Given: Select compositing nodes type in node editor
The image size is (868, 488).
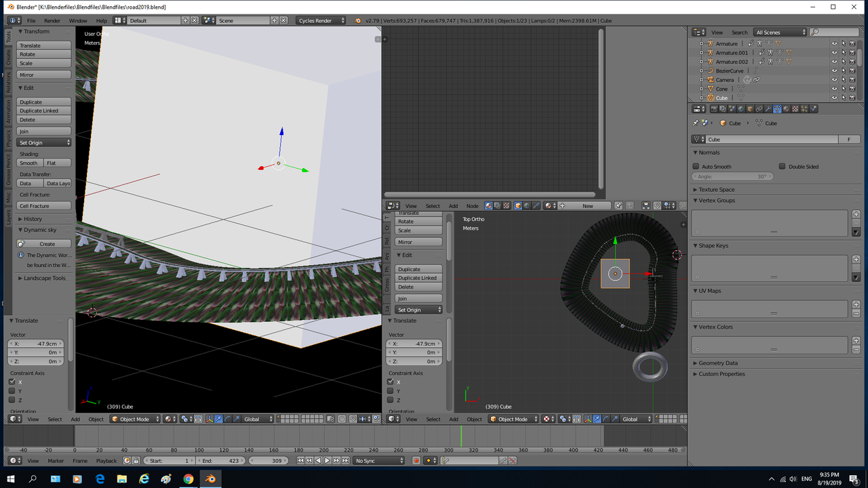Looking at the screenshot, I should 498,205.
